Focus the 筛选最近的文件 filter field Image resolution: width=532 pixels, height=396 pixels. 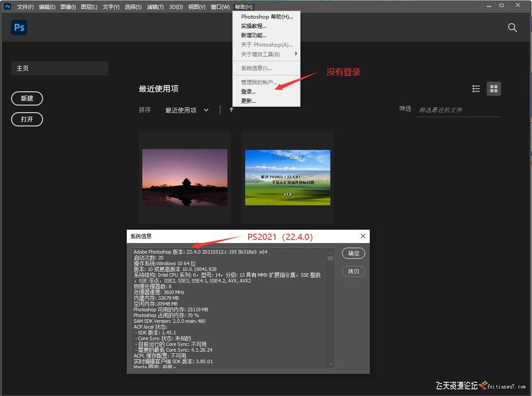coord(458,110)
